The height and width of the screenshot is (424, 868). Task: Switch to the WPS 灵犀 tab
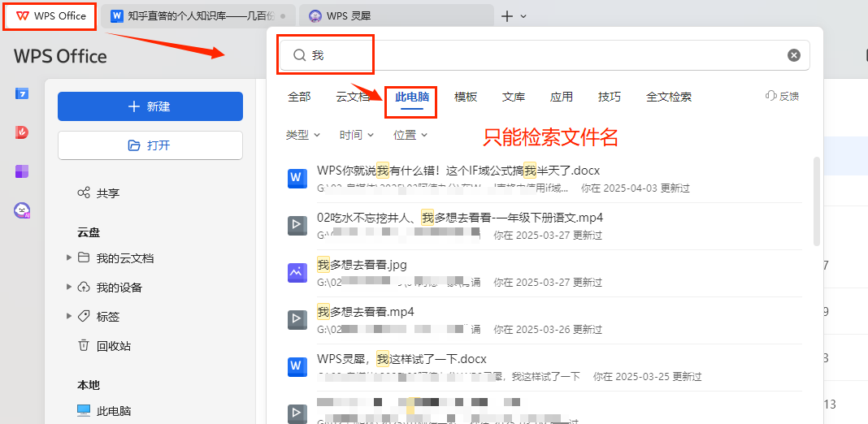coord(396,16)
